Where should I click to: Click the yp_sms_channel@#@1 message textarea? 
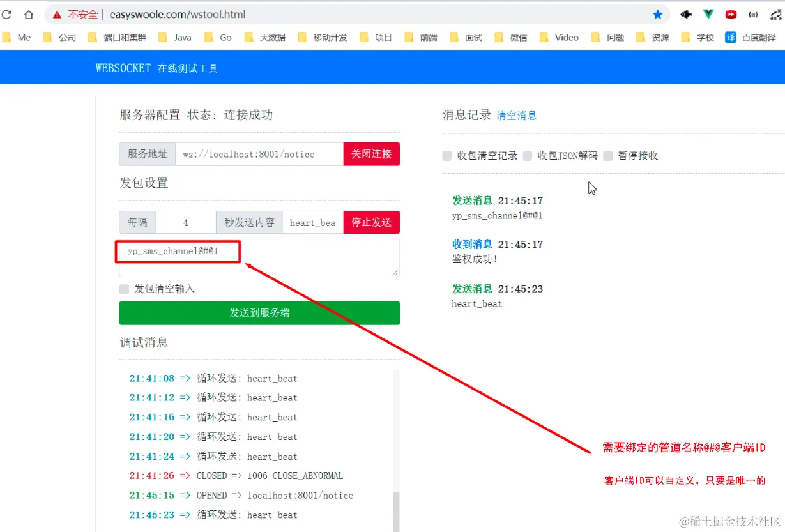[x=259, y=258]
